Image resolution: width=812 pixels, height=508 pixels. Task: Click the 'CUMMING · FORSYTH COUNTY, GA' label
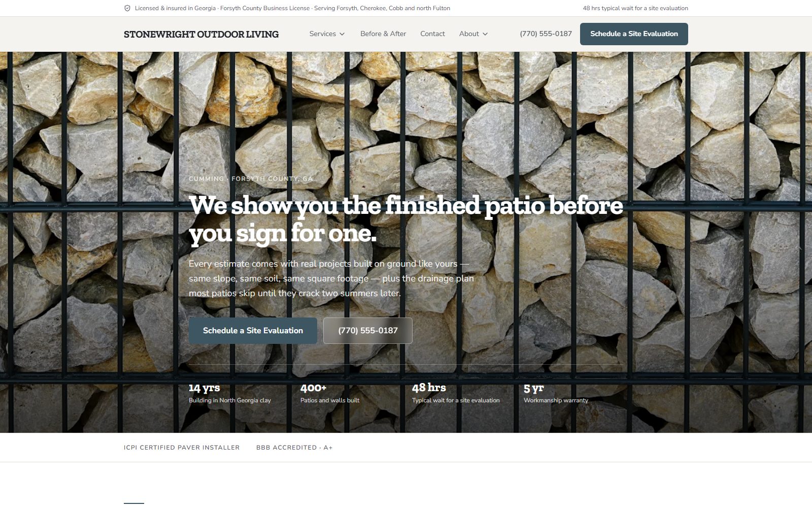tap(251, 179)
